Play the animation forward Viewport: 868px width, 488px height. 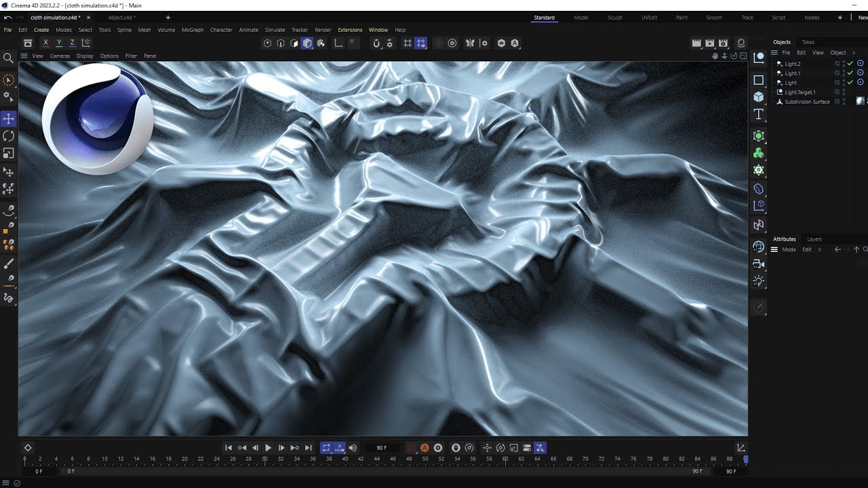268,447
